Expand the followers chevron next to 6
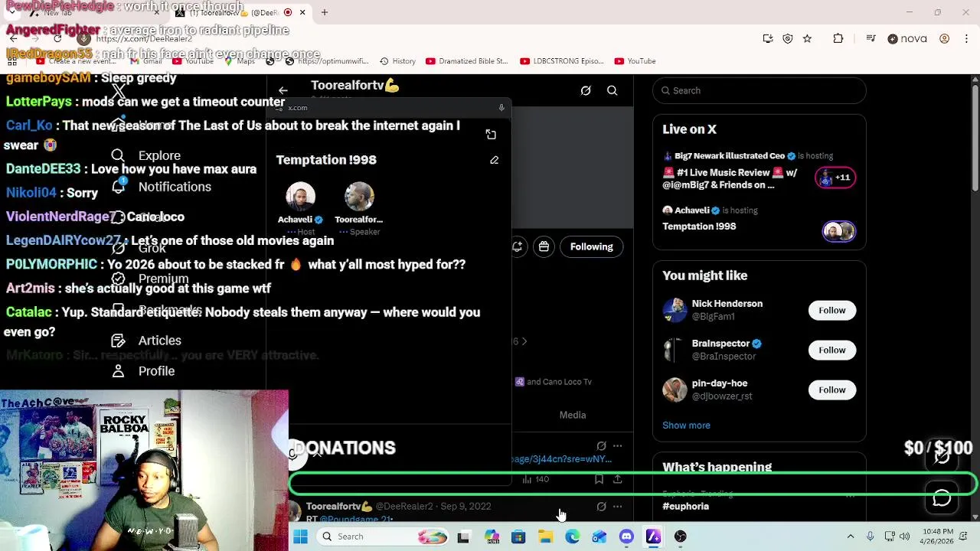Screen dimensions: 980x551 tap(524, 341)
